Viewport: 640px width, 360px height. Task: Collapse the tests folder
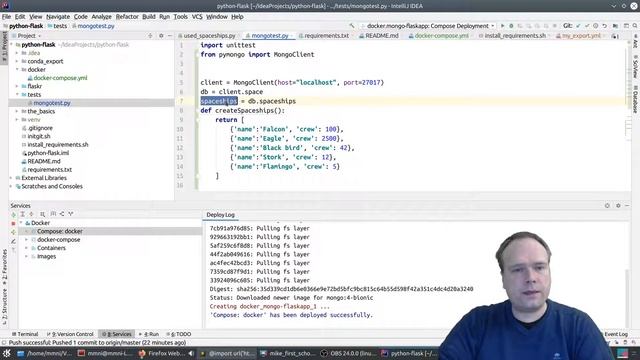click(17, 95)
